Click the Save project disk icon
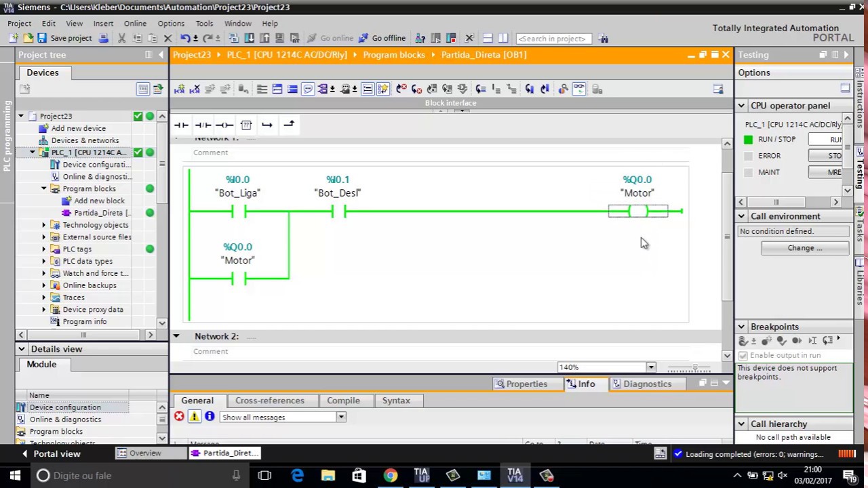 [42, 39]
